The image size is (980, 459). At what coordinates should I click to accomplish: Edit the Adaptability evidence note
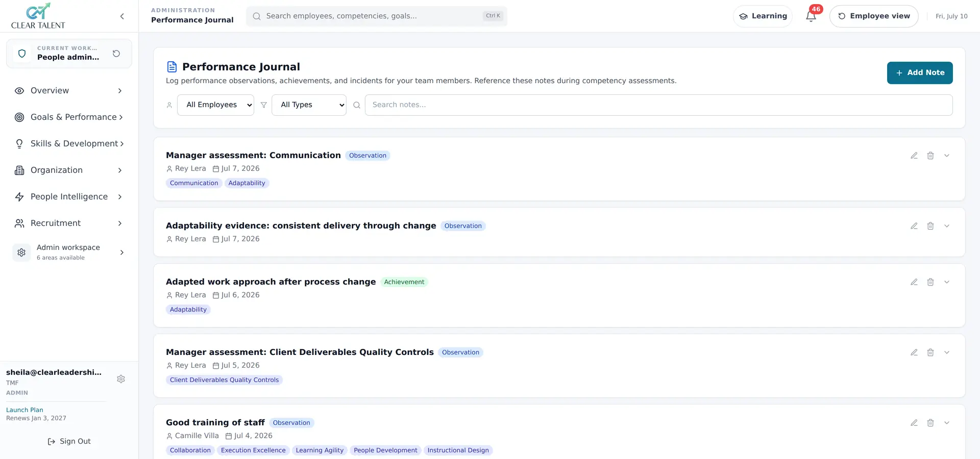tap(914, 226)
